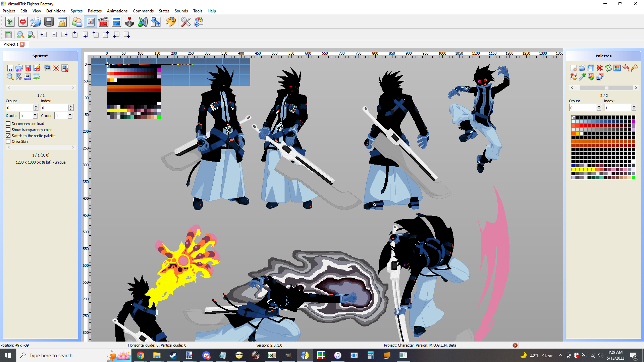Open the Animations menu
Image resolution: width=644 pixels, height=362 pixels.
(117, 11)
